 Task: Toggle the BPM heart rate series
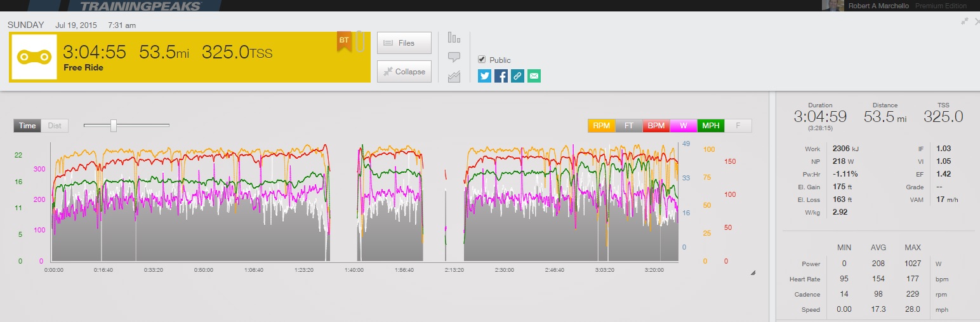(x=656, y=126)
